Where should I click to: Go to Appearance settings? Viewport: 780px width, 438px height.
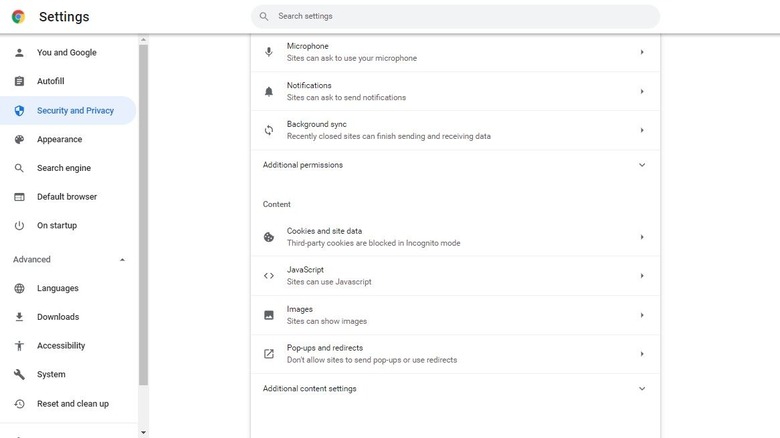pyautogui.click(x=59, y=140)
